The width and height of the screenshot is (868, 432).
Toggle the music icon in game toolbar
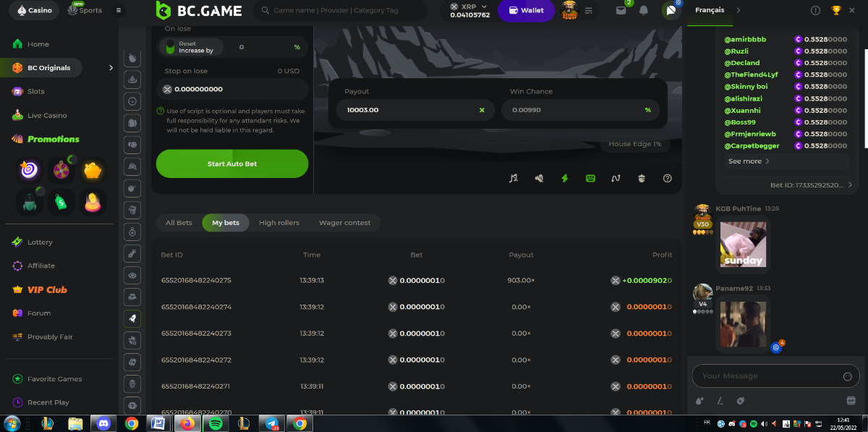[x=514, y=178]
